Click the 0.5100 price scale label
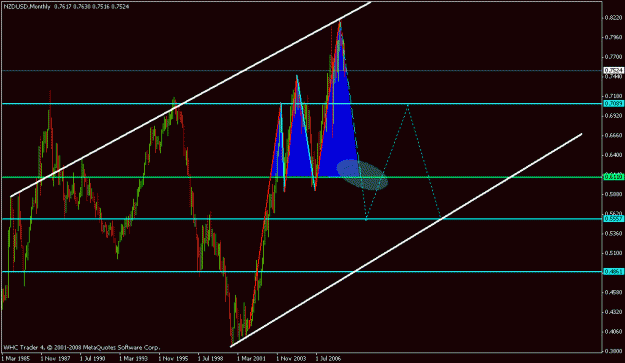This screenshot has width=625, height=363. click(x=613, y=253)
